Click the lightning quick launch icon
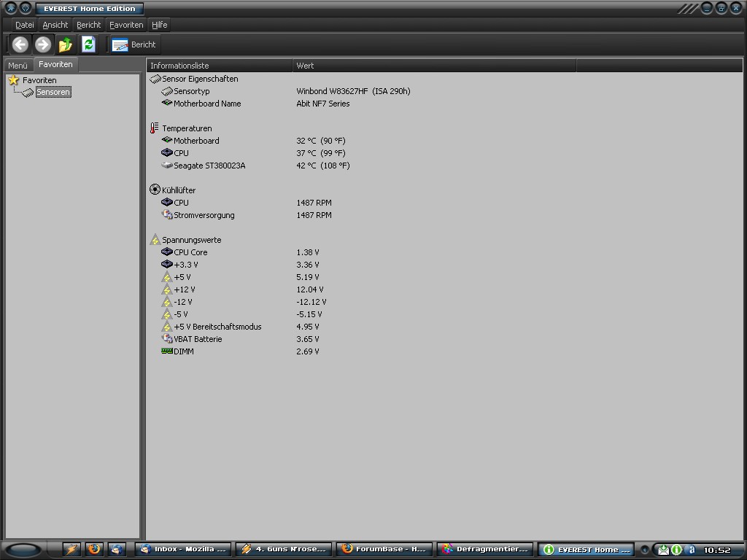Viewport: 747px width, 560px height. [71, 549]
